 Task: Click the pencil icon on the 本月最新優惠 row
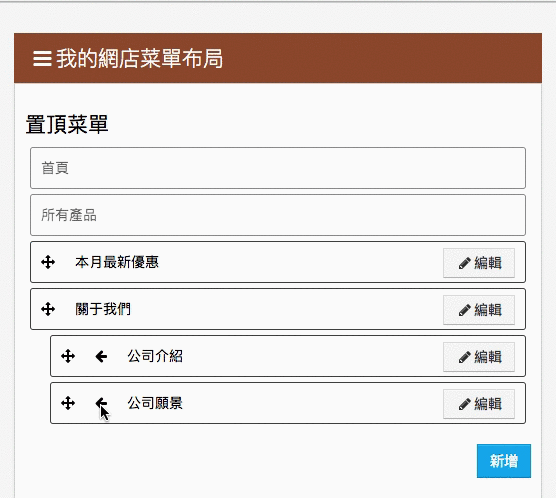[x=465, y=263]
